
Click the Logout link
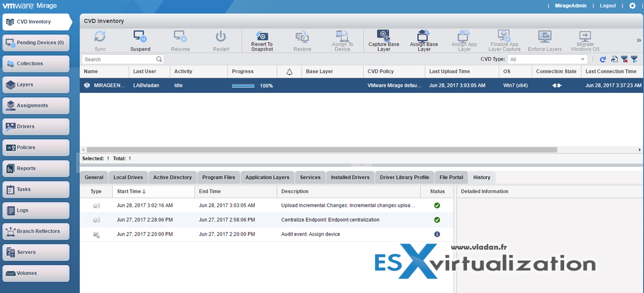point(608,5)
